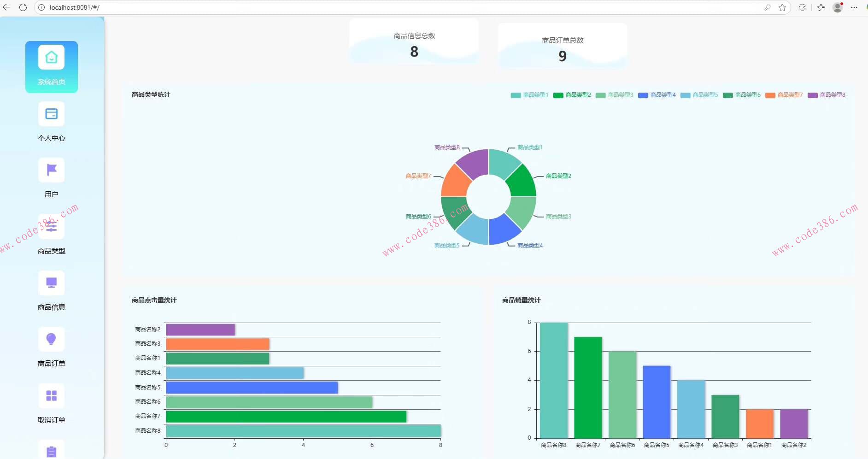Image resolution: width=868 pixels, height=459 pixels.
Task: Open the 用户 flag icon
Action: [x=52, y=170]
